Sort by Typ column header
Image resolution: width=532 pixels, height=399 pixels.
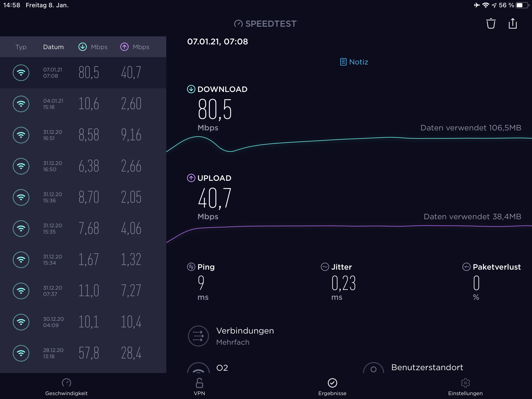point(21,47)
